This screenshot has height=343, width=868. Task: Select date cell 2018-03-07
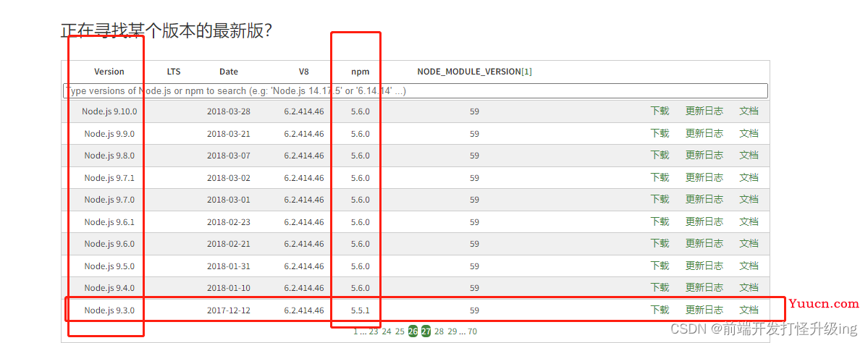tap(229, 156)
